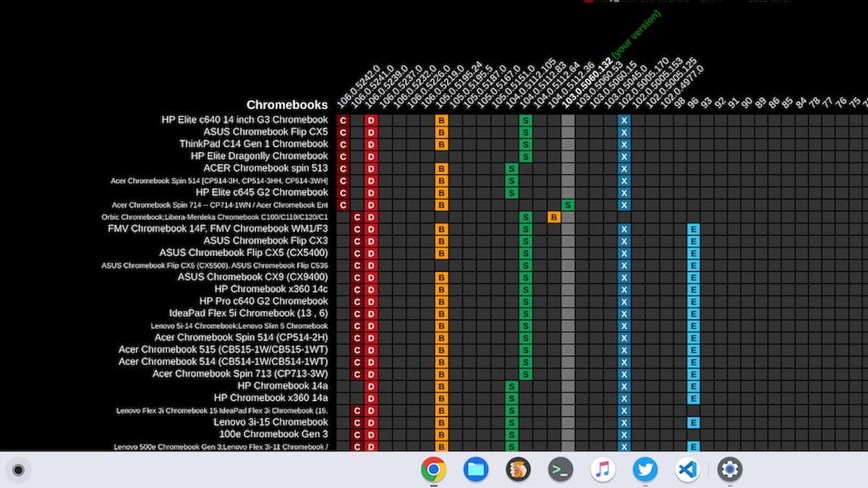Open Google Chrome from the shelf
This screenshot has height=488, width=868.
point(433,470)
